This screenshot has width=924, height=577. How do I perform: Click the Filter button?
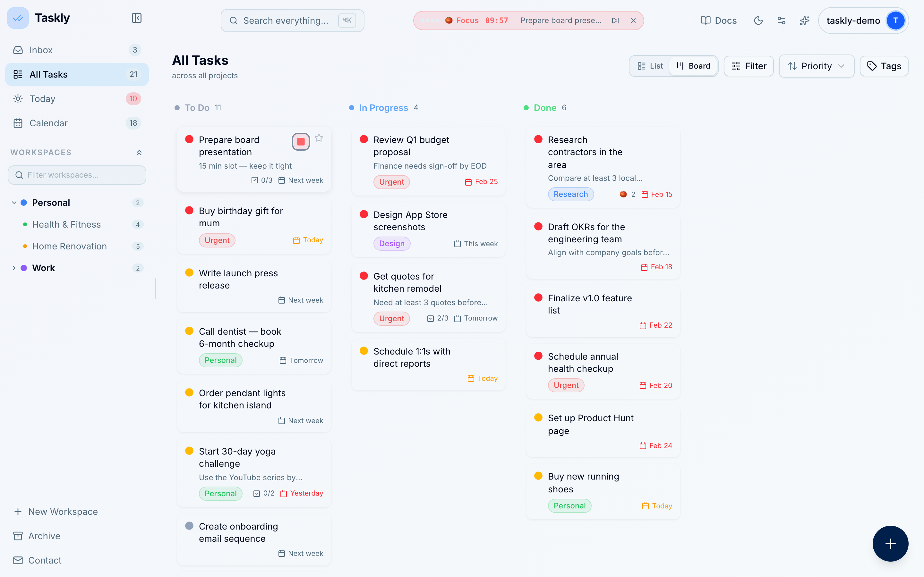(x=749, y=66)
